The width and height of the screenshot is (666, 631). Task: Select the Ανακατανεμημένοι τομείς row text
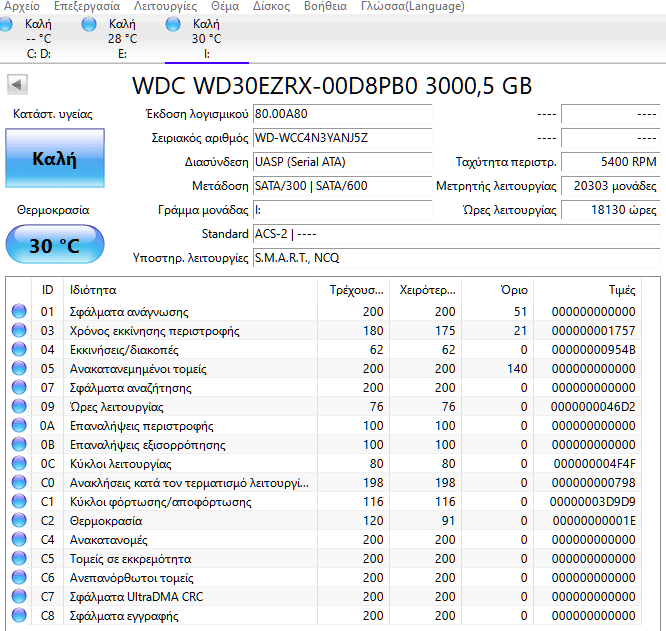pos(138,369)
